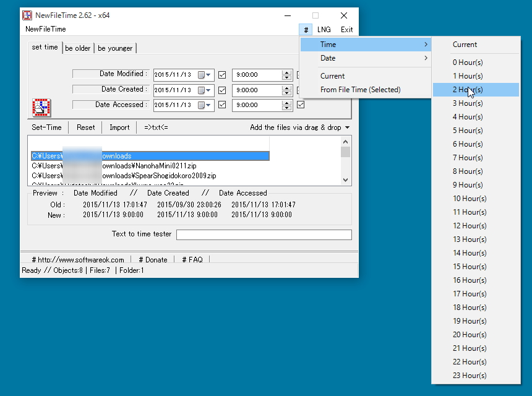Select 9 Hour(s) option
This screenshot has height=396, width=532.
(476, 185)
